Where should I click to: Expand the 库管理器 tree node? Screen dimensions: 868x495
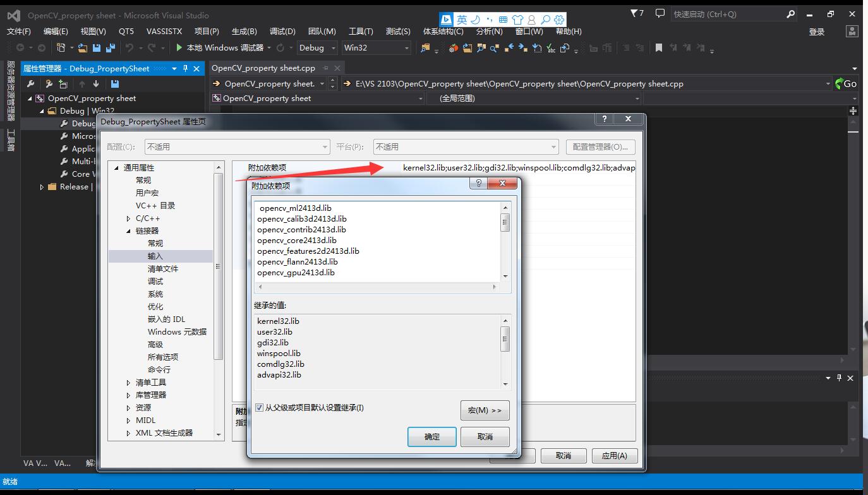tap(129, 395)
